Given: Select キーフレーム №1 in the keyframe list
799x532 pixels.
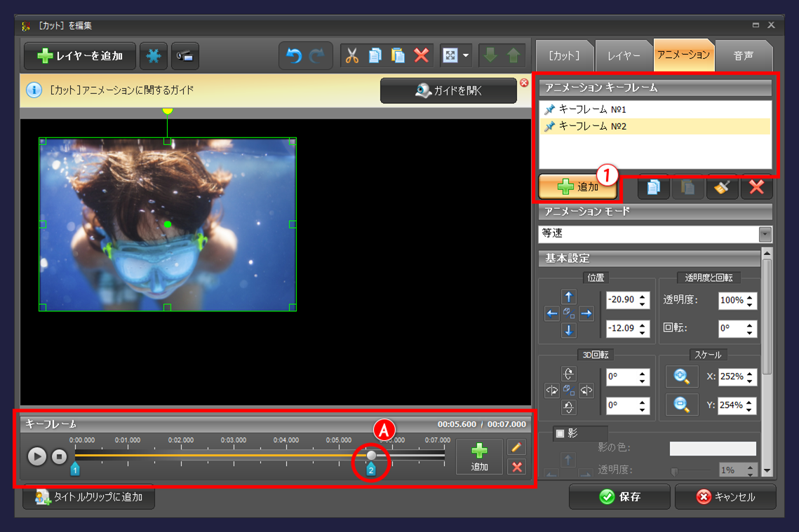Looking at the screenshot, I should [592, 109].
